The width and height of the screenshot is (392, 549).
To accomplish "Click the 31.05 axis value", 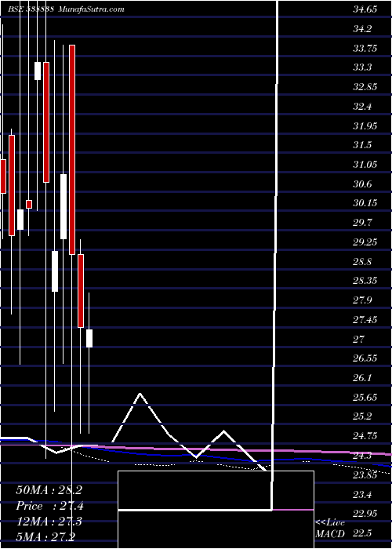I will coord(365,165).
